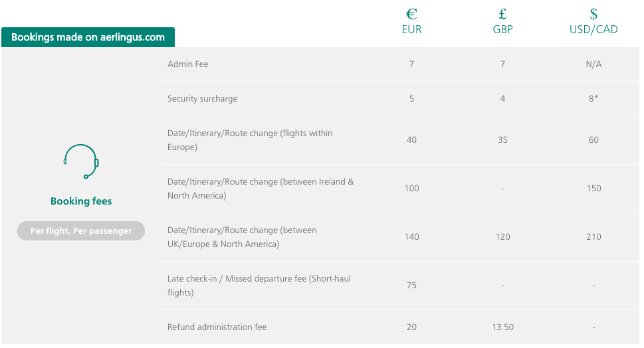Click the USD/CAD column label

[x=593, y=29]
